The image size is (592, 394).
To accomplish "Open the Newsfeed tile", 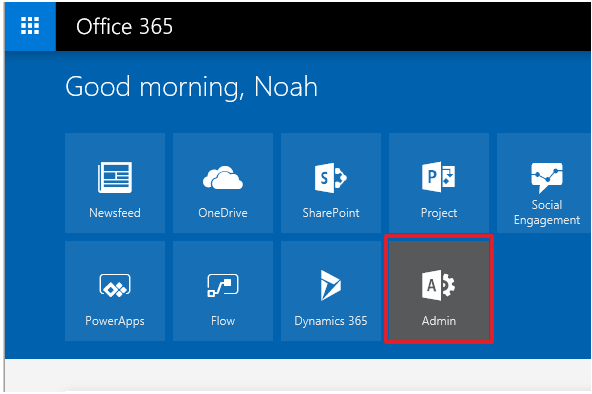I will (115, 183).
